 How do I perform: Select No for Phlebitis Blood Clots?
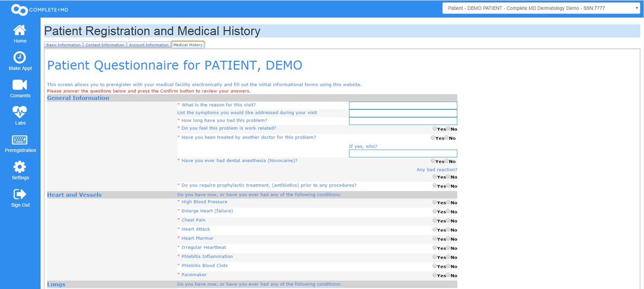tap(448, 266)
